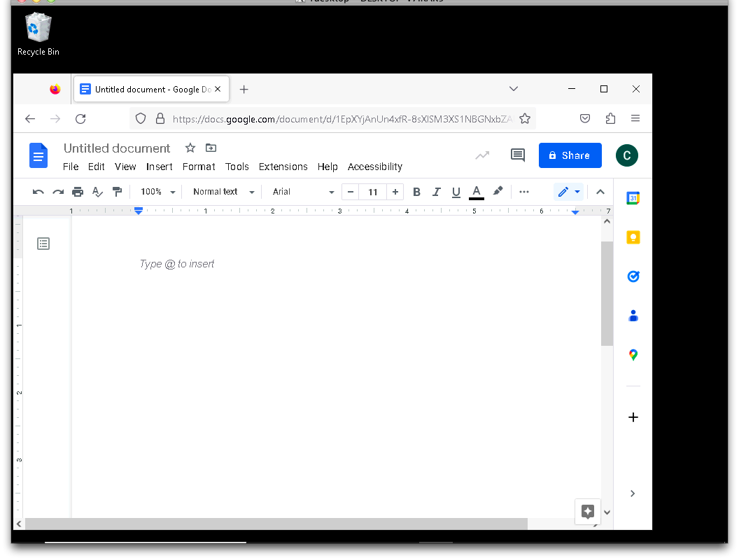739x560 pixels.
Task: View the activity dashboard trend icon
Action: (x=482, y=155)
